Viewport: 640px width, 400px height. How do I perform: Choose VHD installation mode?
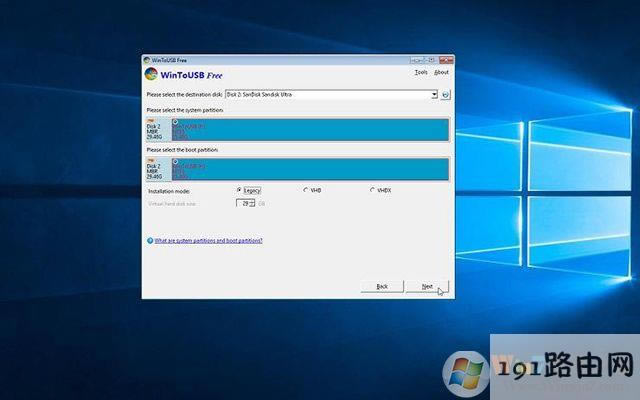305,189
